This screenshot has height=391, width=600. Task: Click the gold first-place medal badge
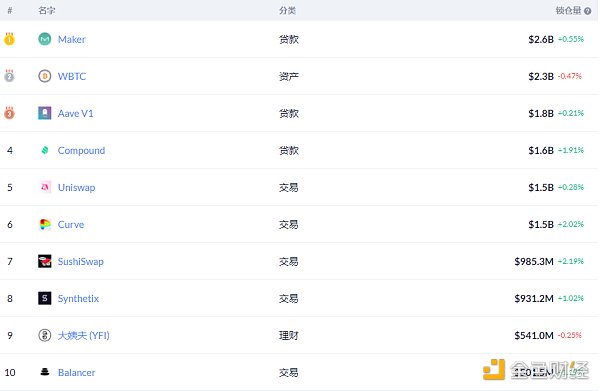[x=10, y=39]
